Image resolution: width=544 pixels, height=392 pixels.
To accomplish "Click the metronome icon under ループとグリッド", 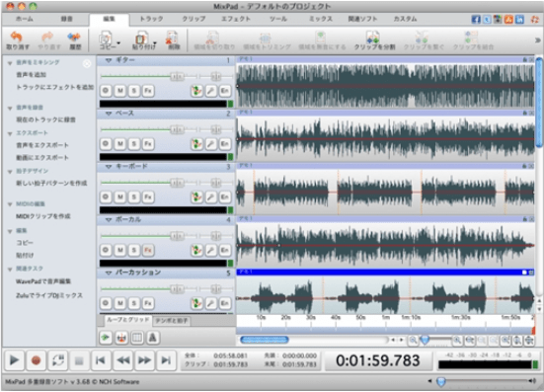I will pos(153,338).
